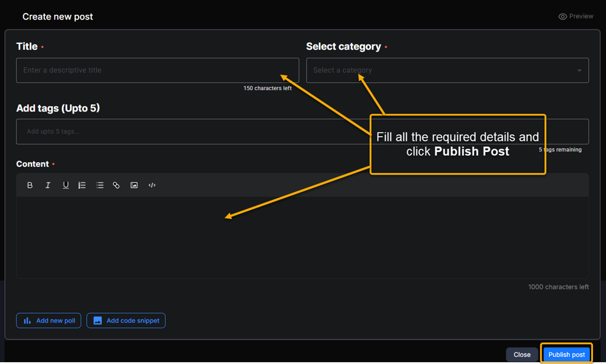The width and height of the screenshot is (606, 364).
Task: Toggle bold formatting in content toolbar
Action: [x=30, y=185]
